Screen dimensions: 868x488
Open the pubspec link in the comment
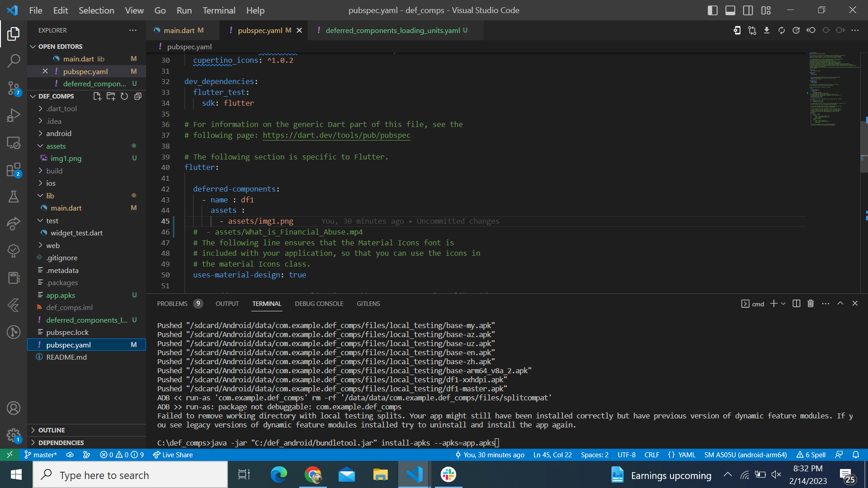(x=336, y=135)
